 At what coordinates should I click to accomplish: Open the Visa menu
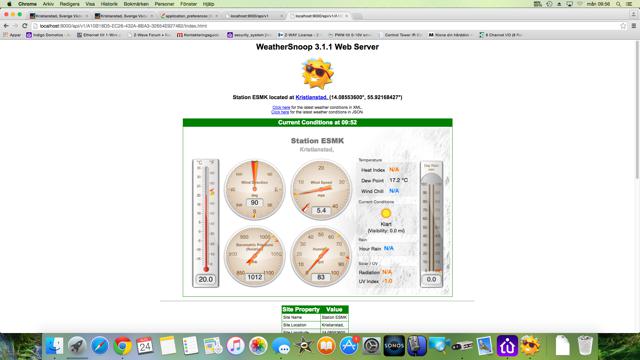pos(90,4)
